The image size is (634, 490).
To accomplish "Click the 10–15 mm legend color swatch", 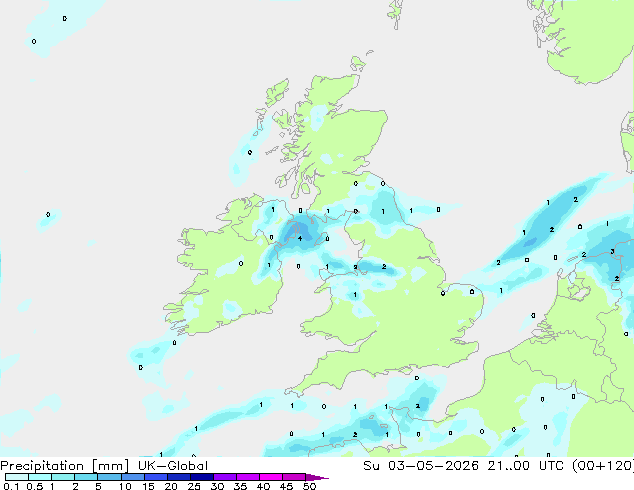I will 133,477.
